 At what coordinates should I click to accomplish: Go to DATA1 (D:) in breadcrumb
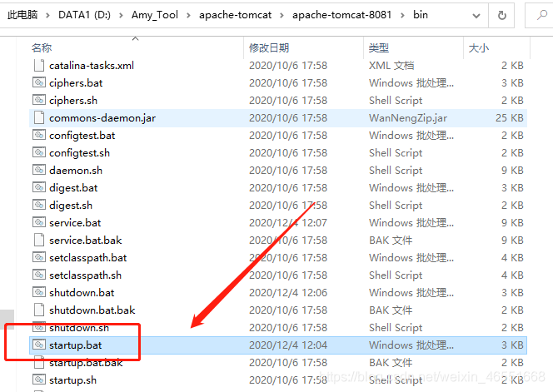point(84,15)
